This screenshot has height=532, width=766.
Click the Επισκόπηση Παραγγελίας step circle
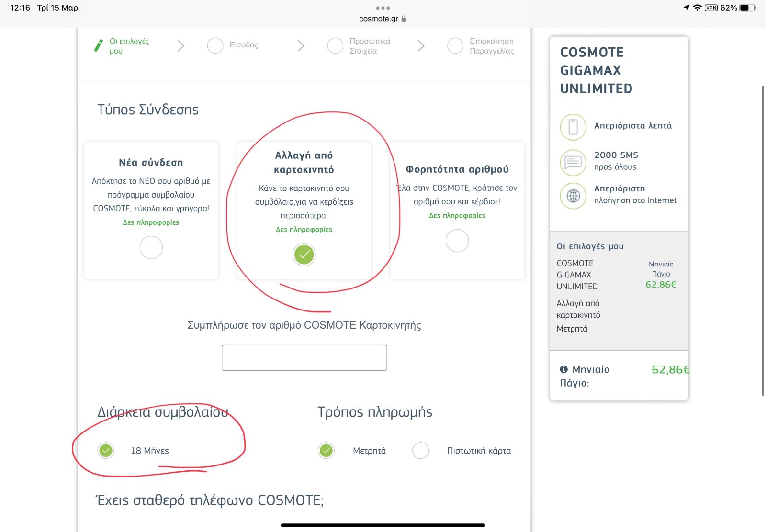tap(455, 46)
